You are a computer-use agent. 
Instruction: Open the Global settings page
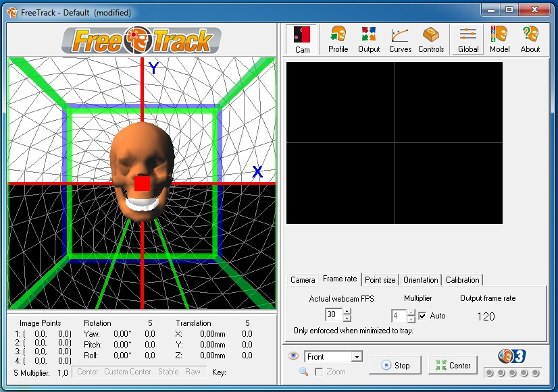[468, 39]
